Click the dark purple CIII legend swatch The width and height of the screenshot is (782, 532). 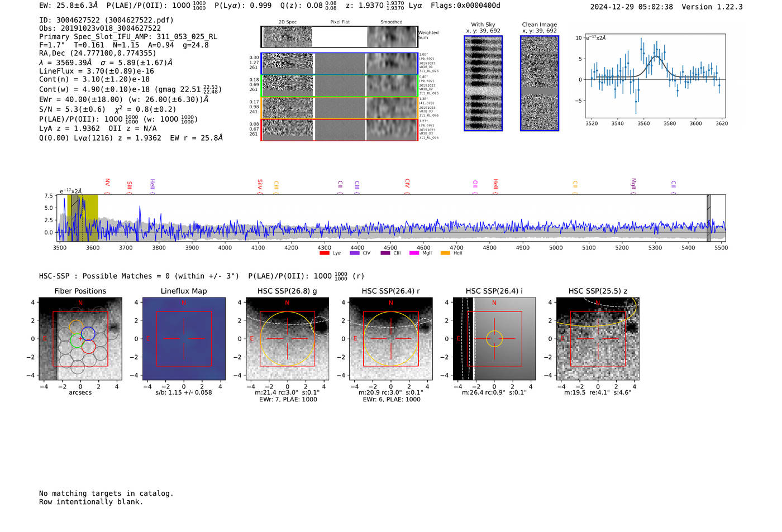coord(385,253)
